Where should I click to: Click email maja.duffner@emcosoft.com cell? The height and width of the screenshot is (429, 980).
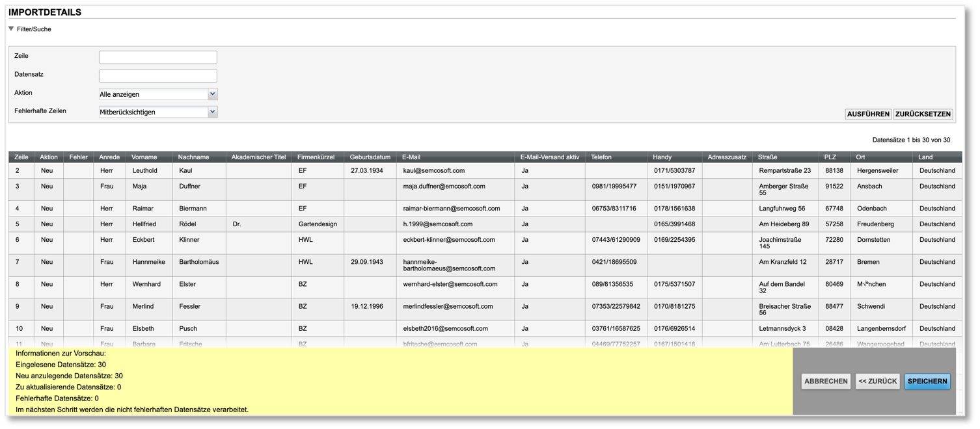coord(444,187)
